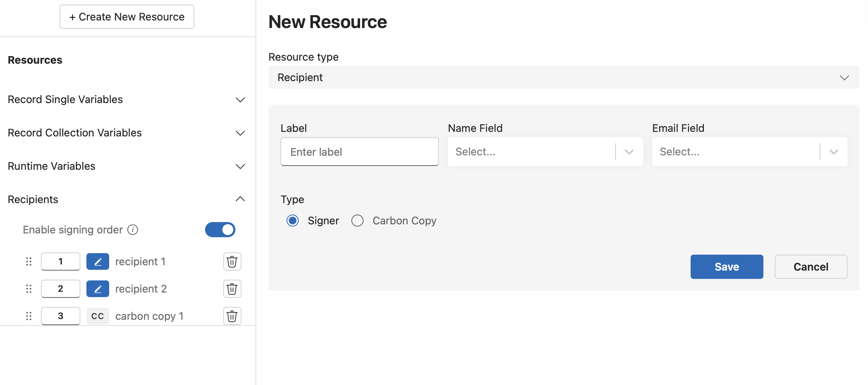The width and height of the screenshot is (868, 385).
Task: Open the Resource type dropdown
Action: [x=564, y=77]
